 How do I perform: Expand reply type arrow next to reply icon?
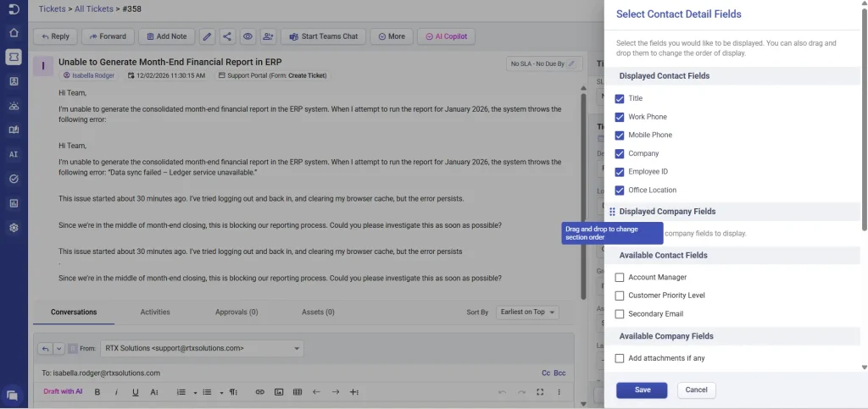click(58, 349)
